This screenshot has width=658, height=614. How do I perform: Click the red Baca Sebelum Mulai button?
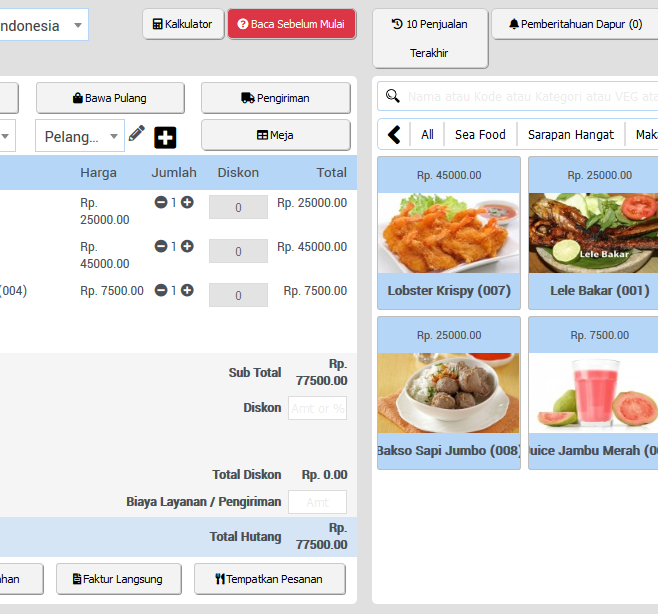291,24
